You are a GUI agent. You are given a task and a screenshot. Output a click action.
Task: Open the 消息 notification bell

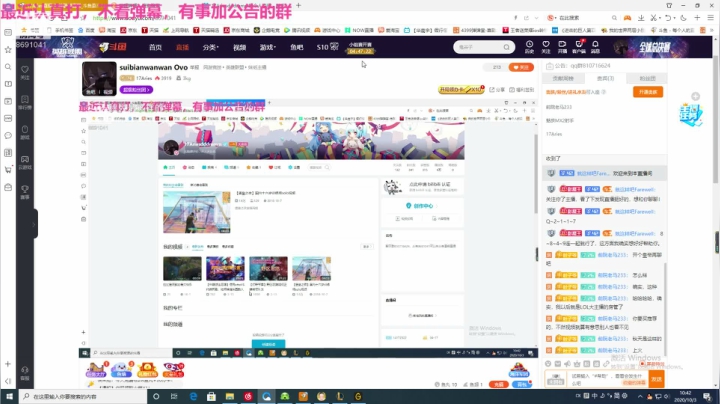[596, 46]
